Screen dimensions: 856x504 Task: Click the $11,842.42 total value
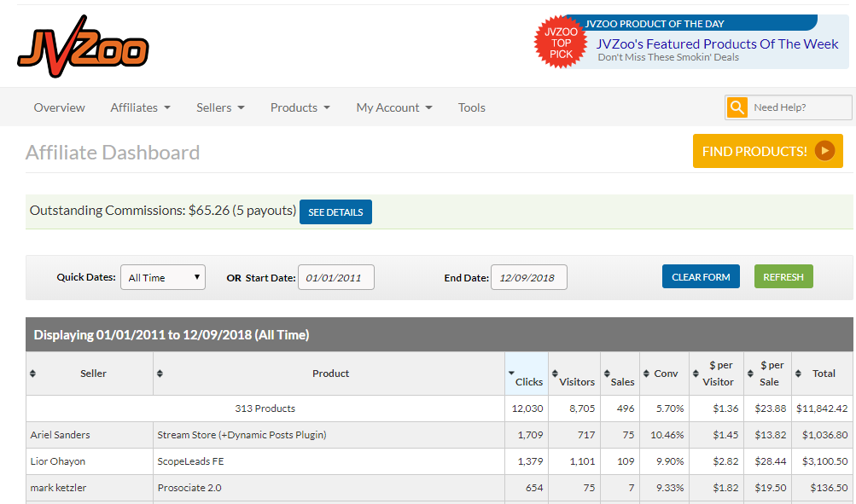(x=822, y=408)
